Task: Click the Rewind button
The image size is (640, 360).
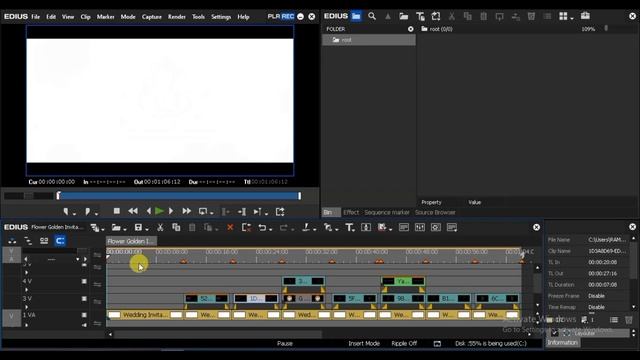Action: 133,211
